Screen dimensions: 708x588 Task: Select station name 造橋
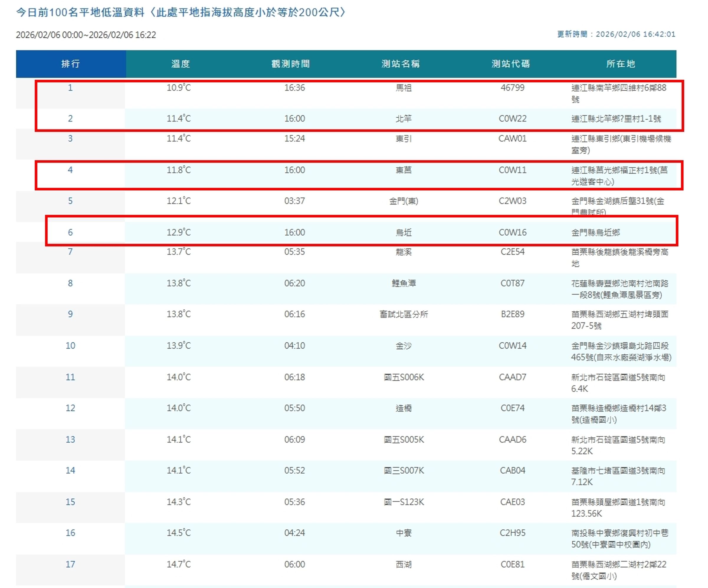404,408
